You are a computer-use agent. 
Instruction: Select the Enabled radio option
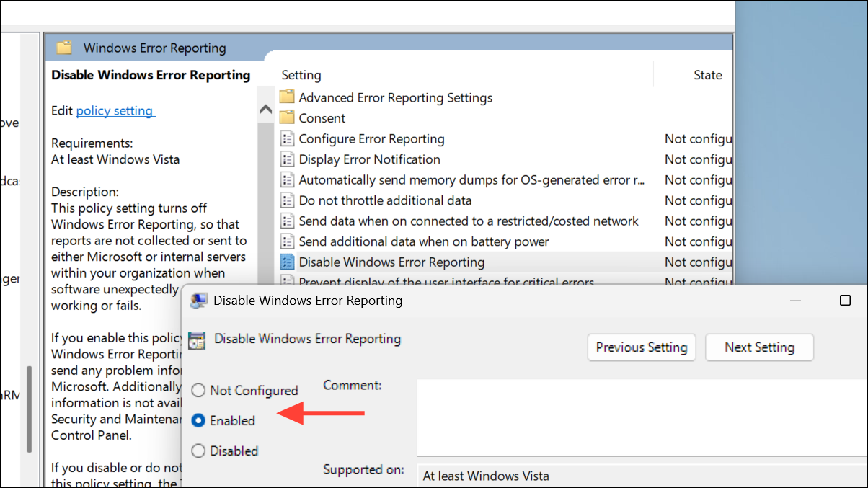coord(198,421)
